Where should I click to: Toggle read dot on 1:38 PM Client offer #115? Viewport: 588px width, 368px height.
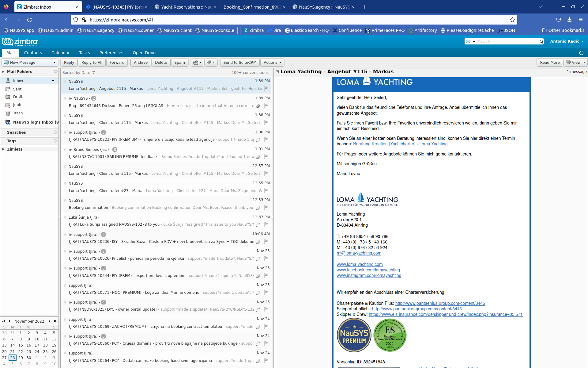click(65, 115)
